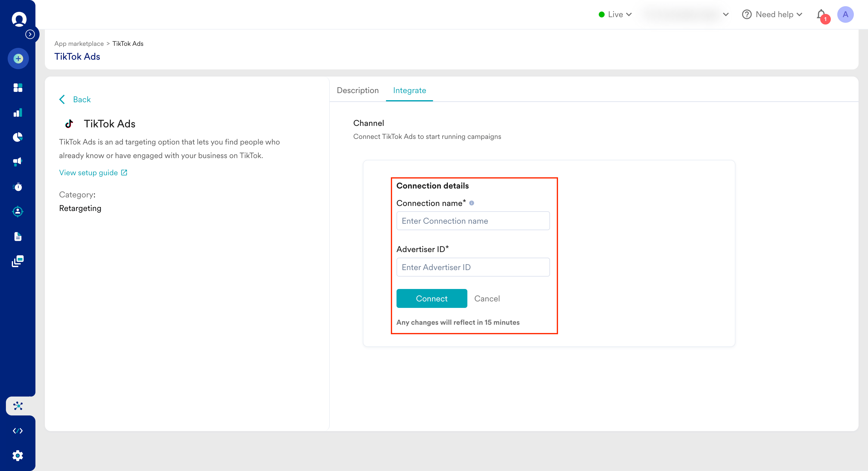Open the stopwatch icon in sidebar
This screenshot has width=868, height=471.
coord(18,187)
